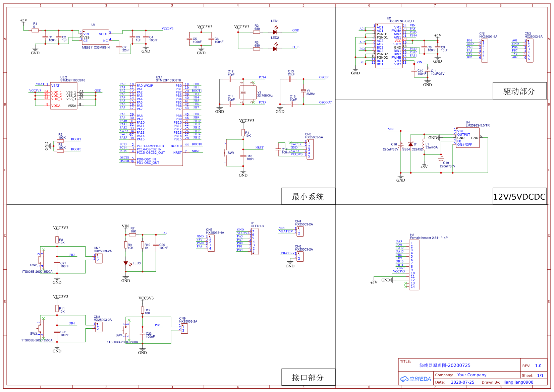Select the CN5 HX25035-4A connector
The width and height of the screenshot is (554, 392).
click(x=211, y=243)
